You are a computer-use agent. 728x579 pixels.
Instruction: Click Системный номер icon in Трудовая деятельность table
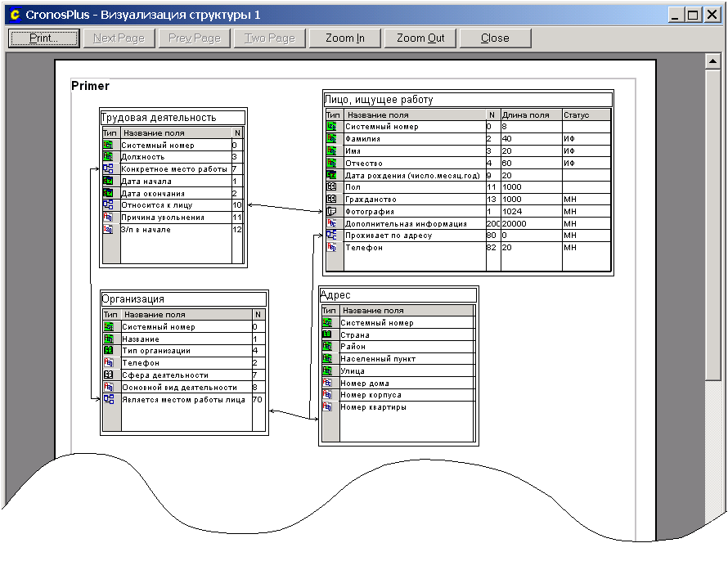point(108,145)
